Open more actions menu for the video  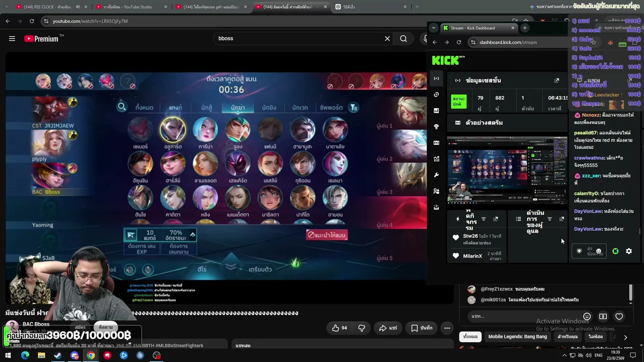tap(447, 328)
